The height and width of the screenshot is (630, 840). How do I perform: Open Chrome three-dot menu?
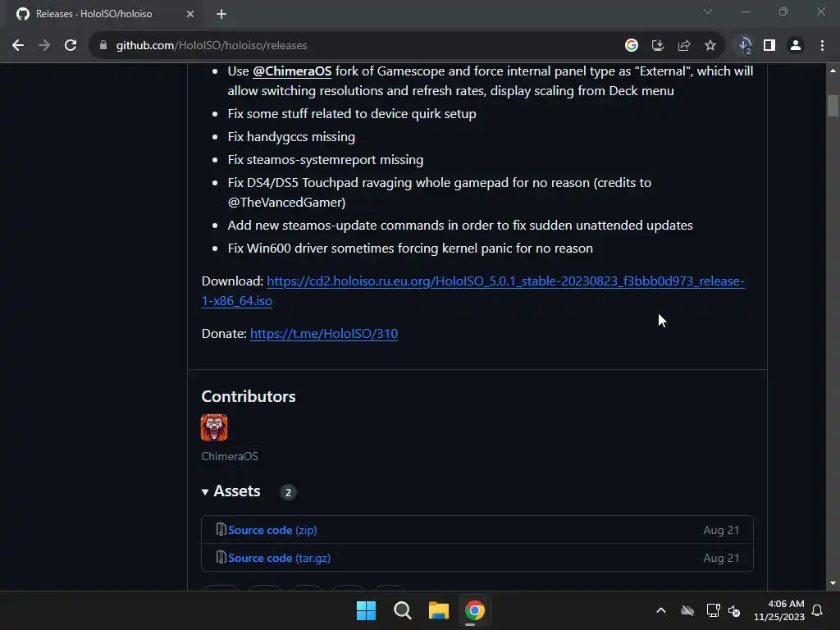822,46
